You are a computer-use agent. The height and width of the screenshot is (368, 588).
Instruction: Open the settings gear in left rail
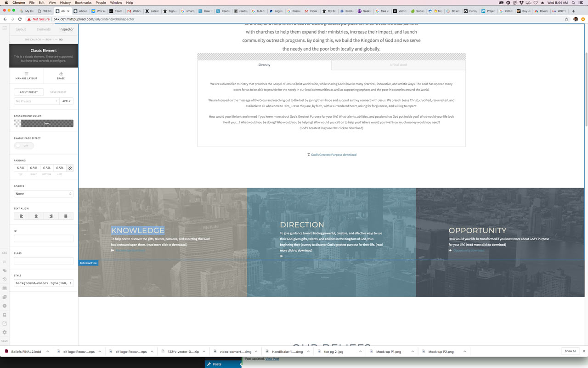(x=5, y=332)
